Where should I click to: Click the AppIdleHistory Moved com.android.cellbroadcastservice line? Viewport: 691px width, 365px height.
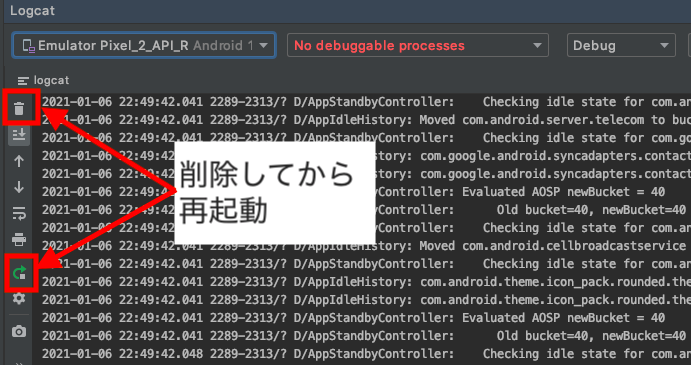[x=367, y=246]
